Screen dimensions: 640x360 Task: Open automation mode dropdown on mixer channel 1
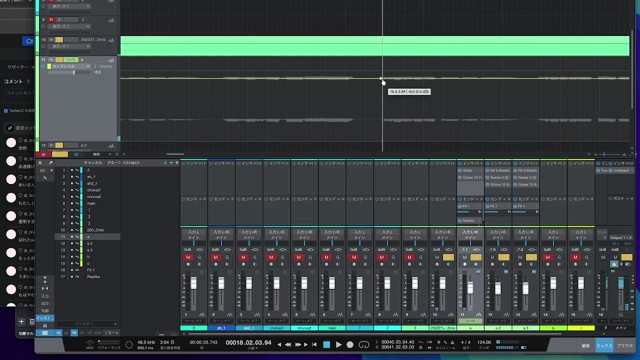(x=194, y=321)
